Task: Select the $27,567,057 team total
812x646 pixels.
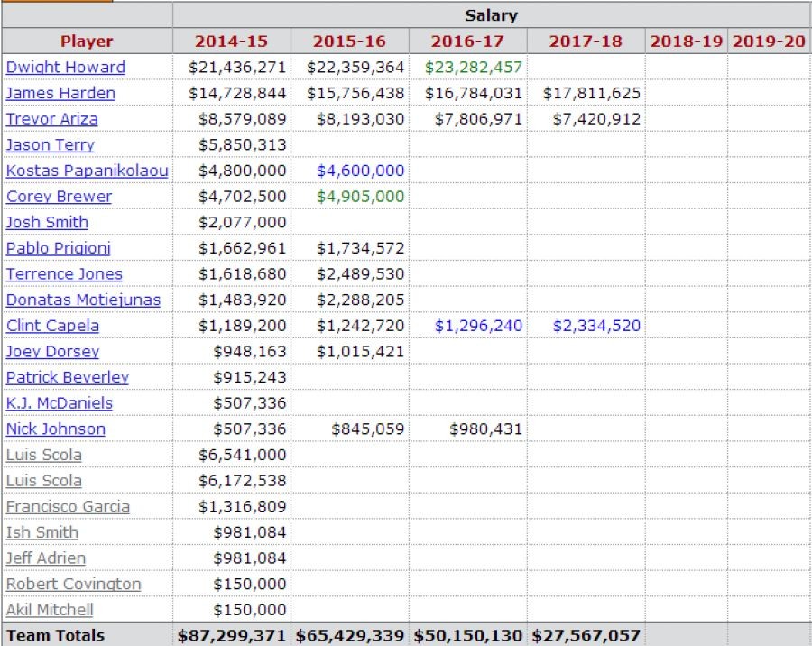Action: point(586,636)
